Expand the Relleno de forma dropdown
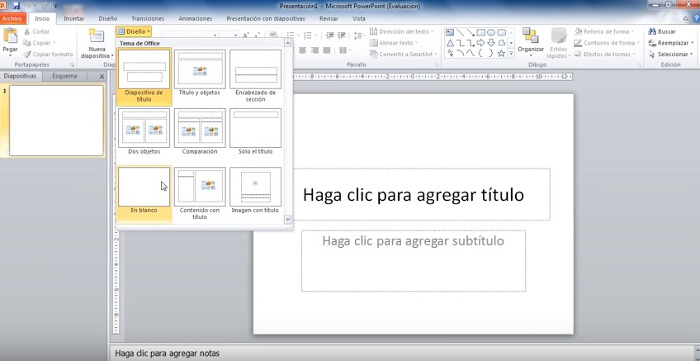Screen dimensions: 700x361 [x=604, y=32]
